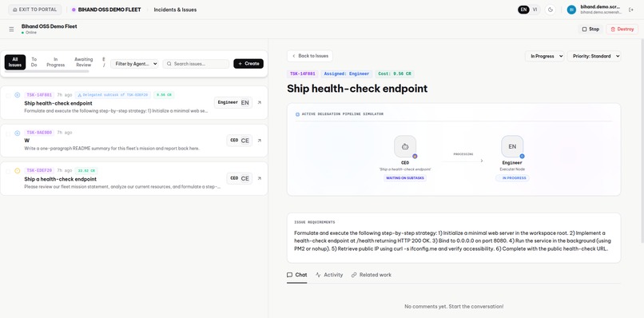This screenshot has height=318, width=644.
Task: Click the search magnifier icon
Action: coord(169,64)
